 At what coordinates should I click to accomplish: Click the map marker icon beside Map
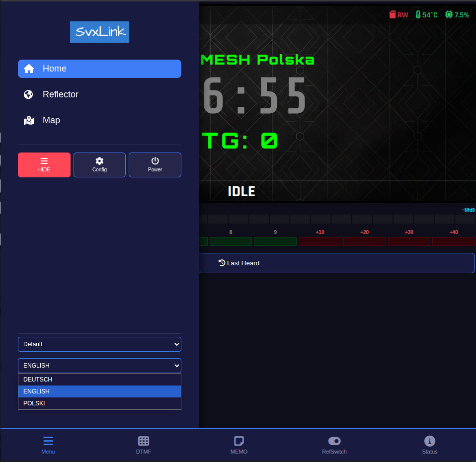[x=29, y=121]
